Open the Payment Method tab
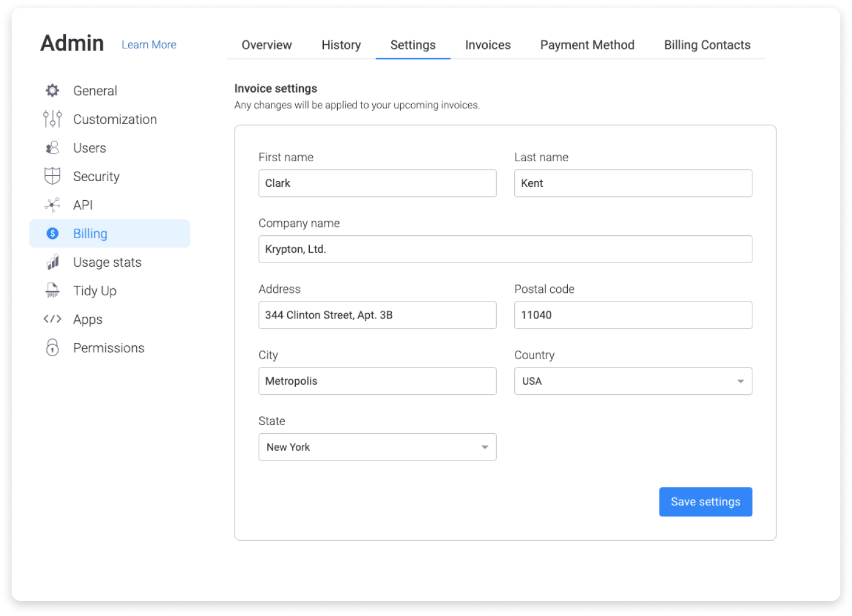Image resolution: width=852 pixels, height=616 pixels. (587, 45)
